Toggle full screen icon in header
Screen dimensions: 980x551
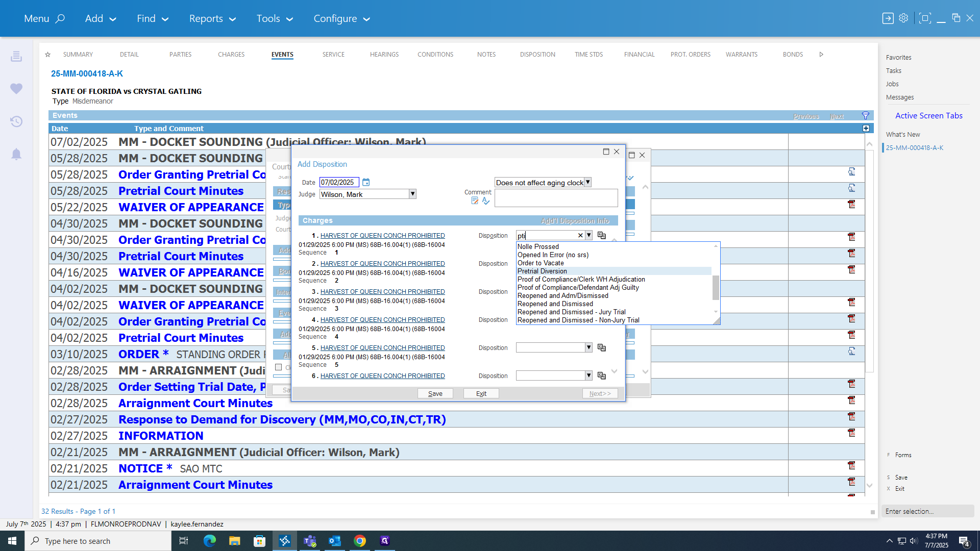coord(924,18)
